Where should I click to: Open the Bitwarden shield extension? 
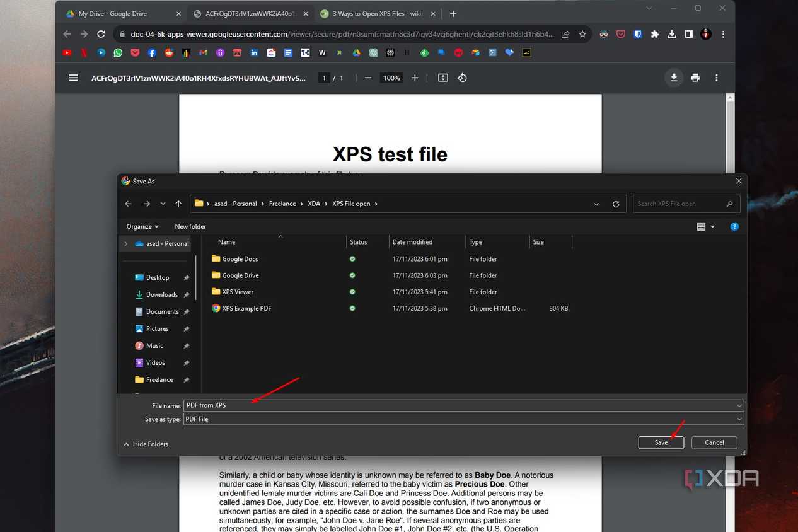coord(638,34)
